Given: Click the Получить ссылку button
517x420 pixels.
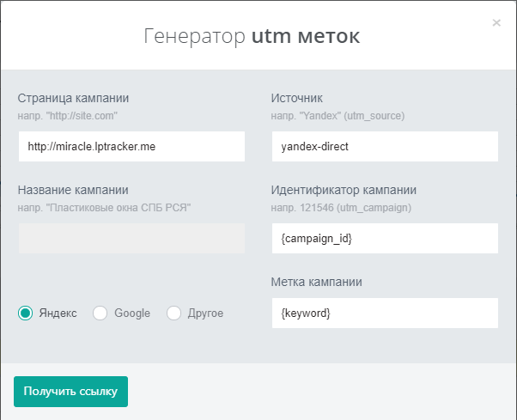Looking at the screenshot, I should click(x=71, y=392).
